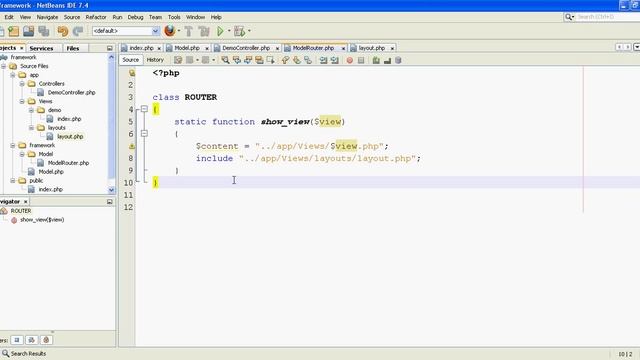640x360 pixels.
Task: Click the grayed Save All icon
Action: (x=44, y=31)
